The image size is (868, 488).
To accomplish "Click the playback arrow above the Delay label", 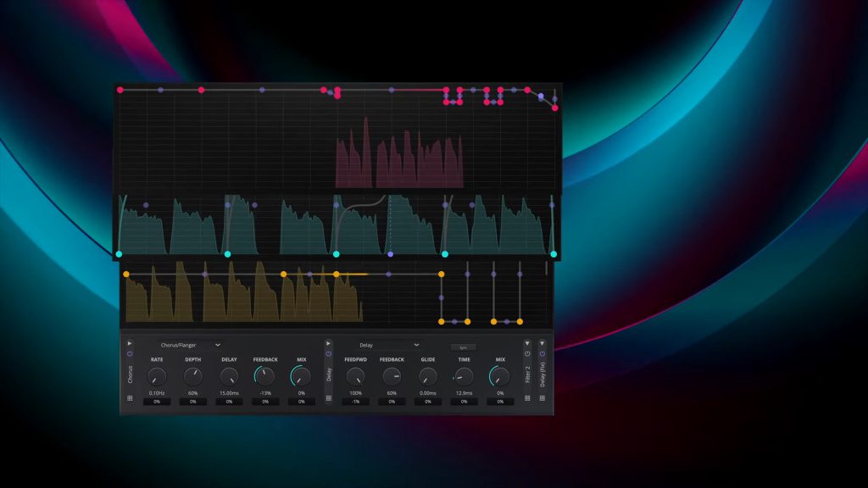I will [x=328, y=342].
